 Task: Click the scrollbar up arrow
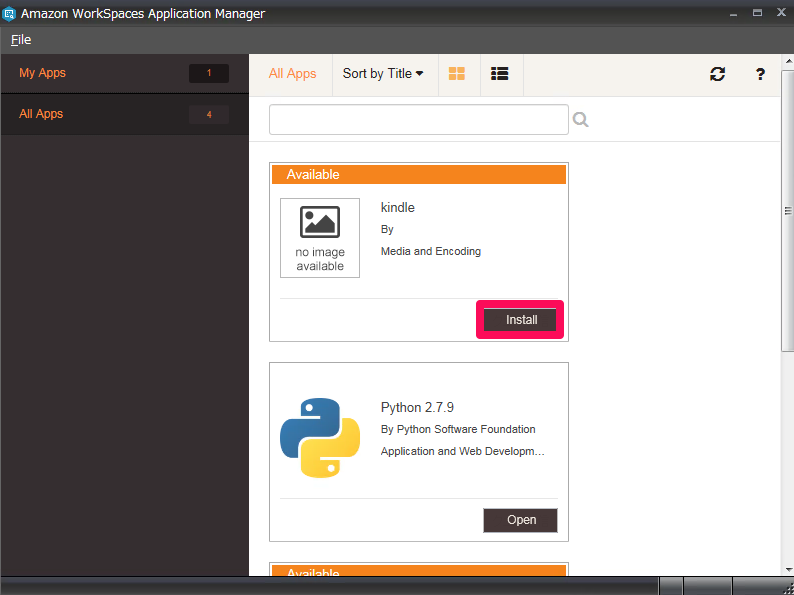click(x=788, y=61)
